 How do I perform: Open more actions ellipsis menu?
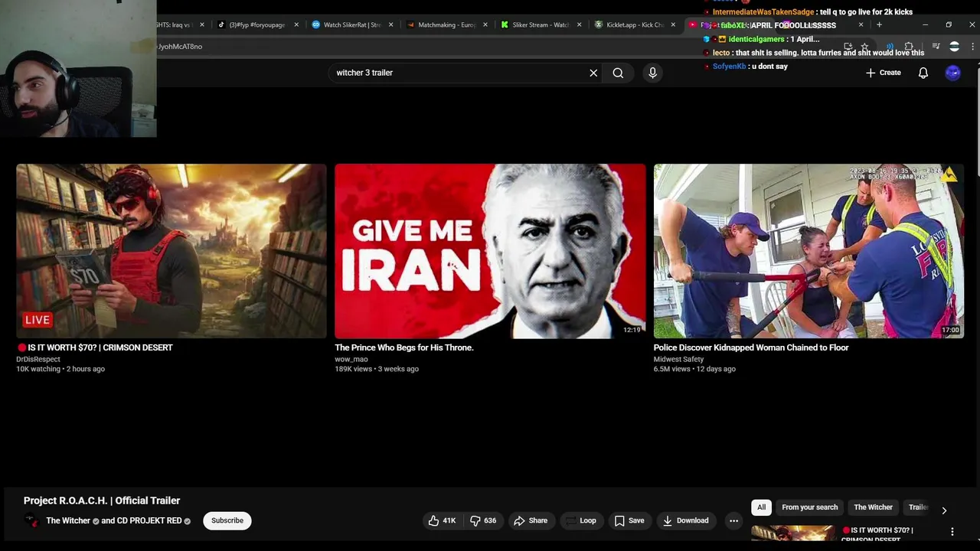point(733,520)
